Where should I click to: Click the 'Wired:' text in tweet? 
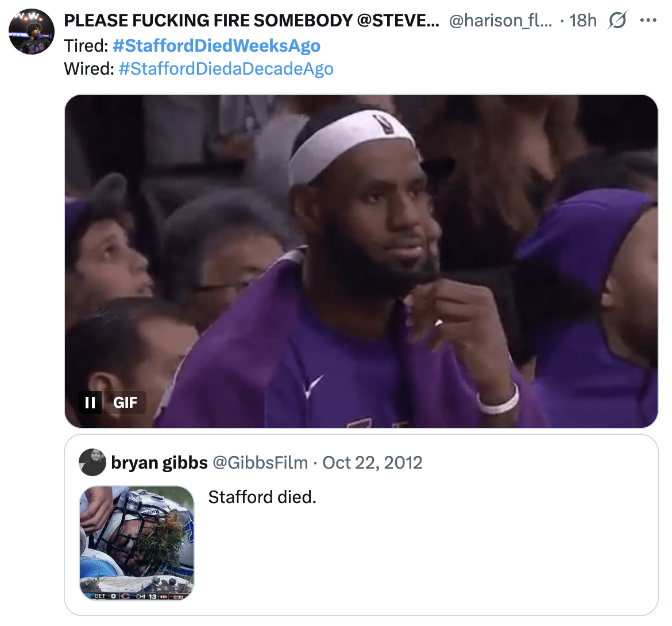point(89,68)
